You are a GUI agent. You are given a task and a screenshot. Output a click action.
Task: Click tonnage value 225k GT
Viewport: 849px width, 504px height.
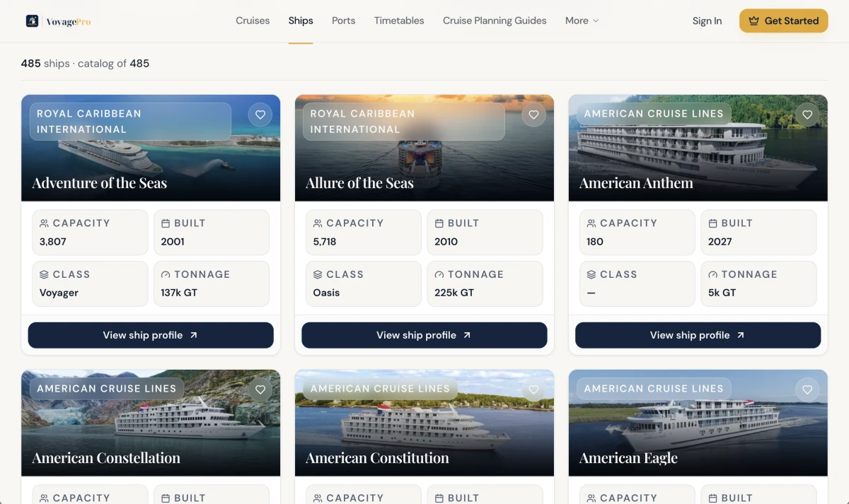tap(454, 293)
